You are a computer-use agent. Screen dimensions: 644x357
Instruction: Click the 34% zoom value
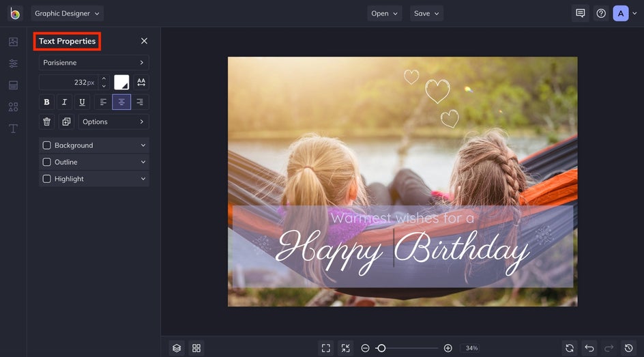point(471,348)
